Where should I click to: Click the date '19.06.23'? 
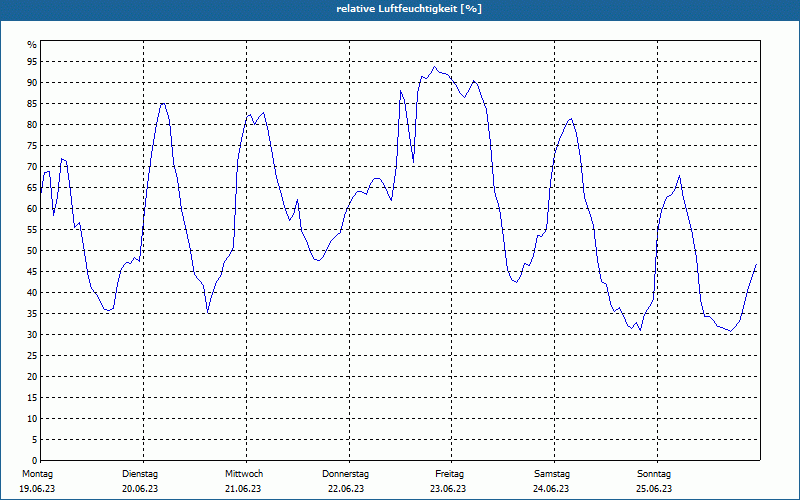(37, 489)
